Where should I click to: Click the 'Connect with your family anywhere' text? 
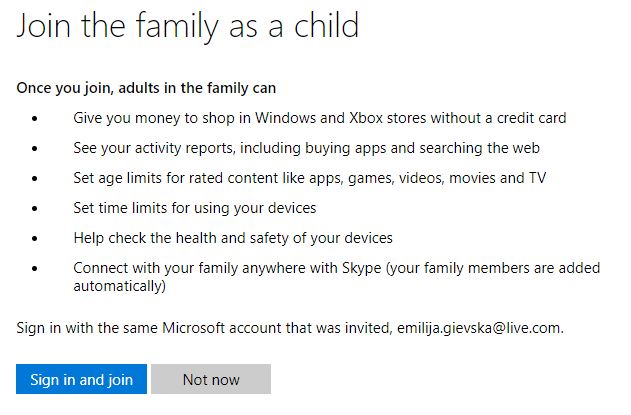tap(336, 277)
